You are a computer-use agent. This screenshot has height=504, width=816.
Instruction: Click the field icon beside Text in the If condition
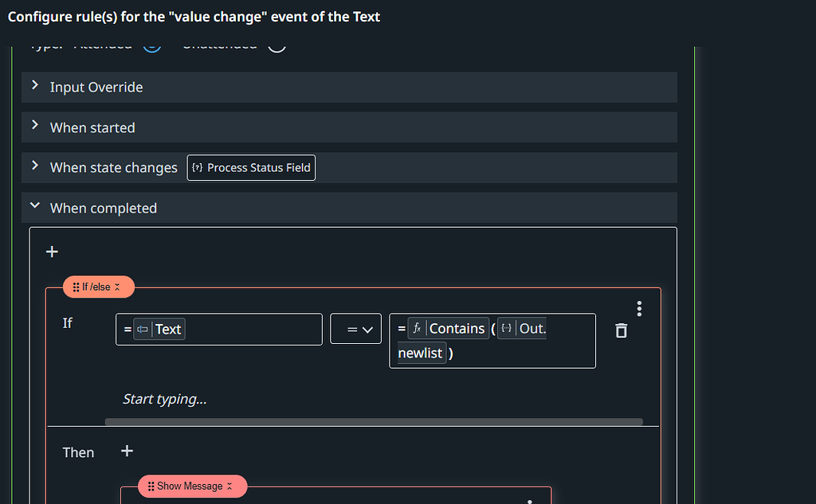(x=143, y=328)
